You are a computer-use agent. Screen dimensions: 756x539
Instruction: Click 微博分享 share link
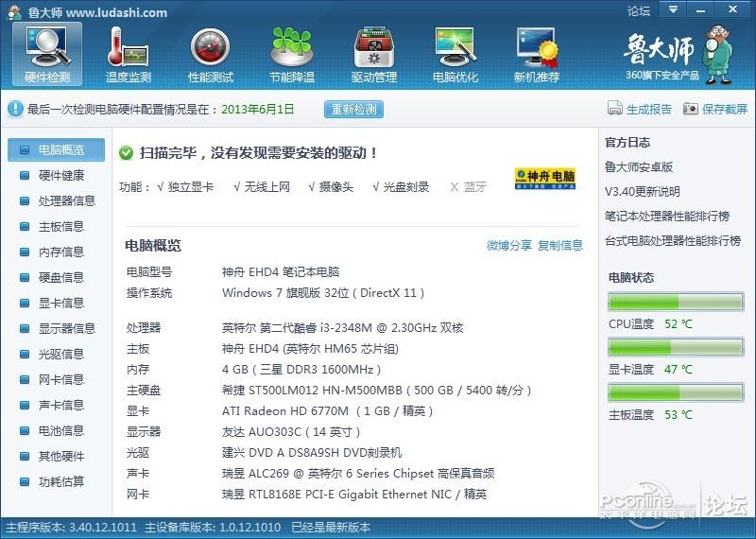(x=508, y=245)
